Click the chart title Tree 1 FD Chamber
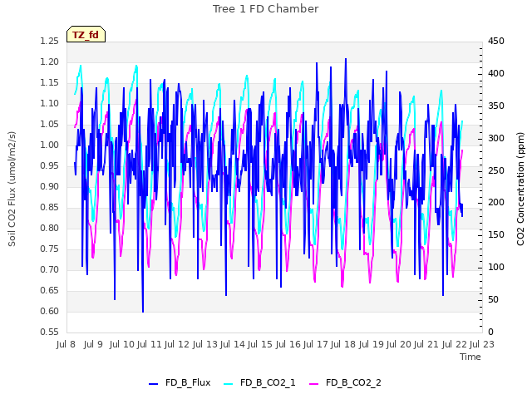The width and height of the screenshot is (532, 399). pyautogui.click(x=266, y=9)
